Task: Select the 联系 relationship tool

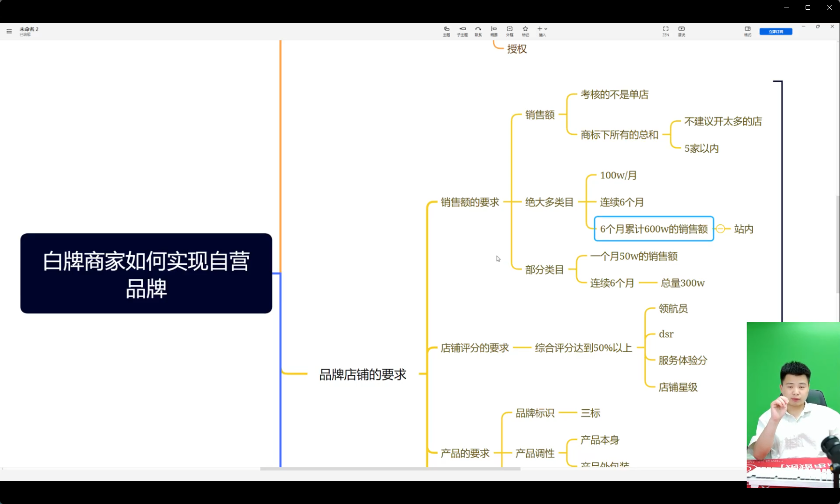Action: 478,31
